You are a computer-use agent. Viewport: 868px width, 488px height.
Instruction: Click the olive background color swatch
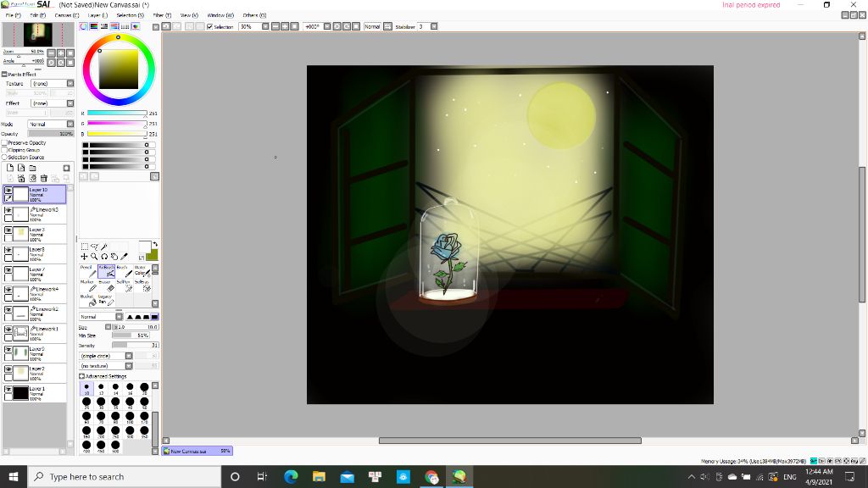[x=153, y=255]
